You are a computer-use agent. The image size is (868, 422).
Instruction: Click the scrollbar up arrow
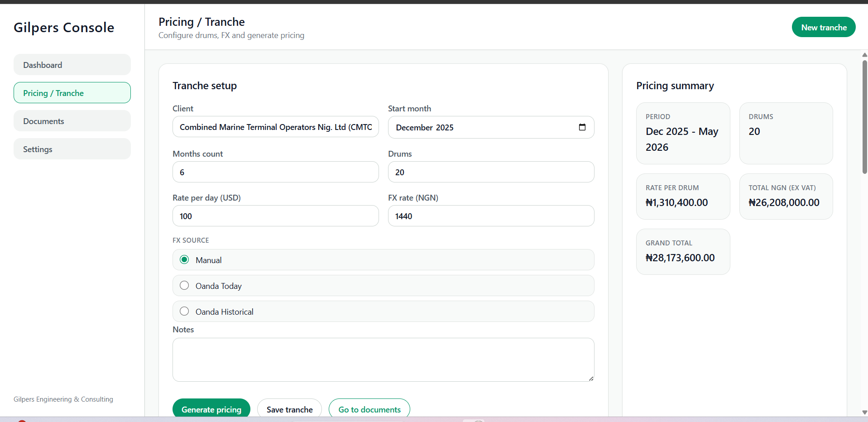pyautogui.click(x=864, y=55)
